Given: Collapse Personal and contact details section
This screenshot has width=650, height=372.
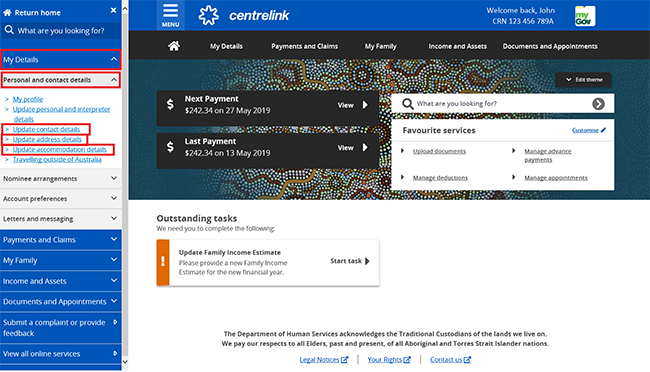Looking at the screenshot, I should coord(61,80).
